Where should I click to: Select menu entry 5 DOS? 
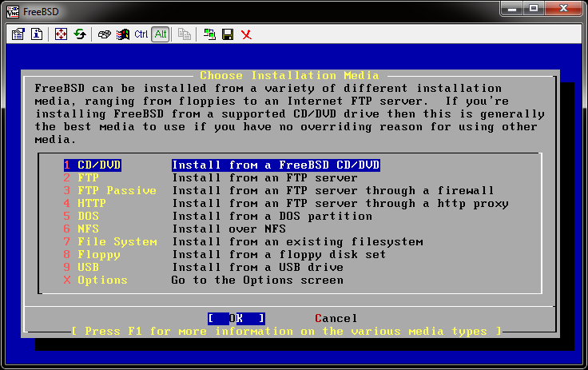point(81,216)
